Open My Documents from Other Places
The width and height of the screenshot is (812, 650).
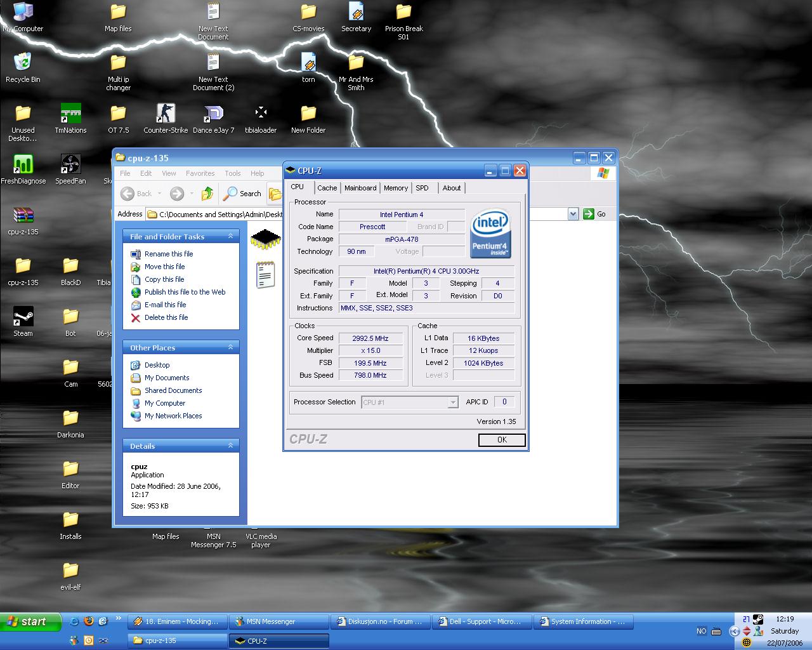click(x=167, y=378)
